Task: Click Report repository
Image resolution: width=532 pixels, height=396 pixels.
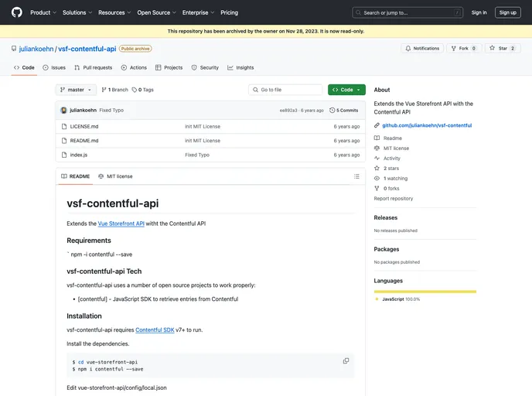Action: coord(394,199)
